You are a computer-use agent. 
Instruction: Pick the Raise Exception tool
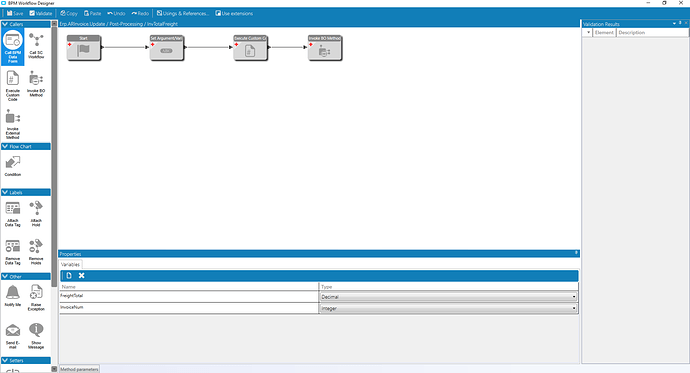tap(36, 298)
